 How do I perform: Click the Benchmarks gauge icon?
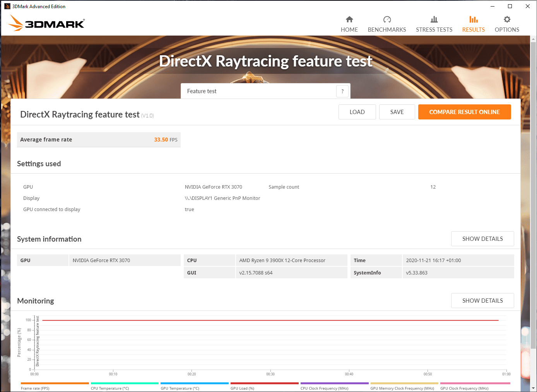(387, 19)
